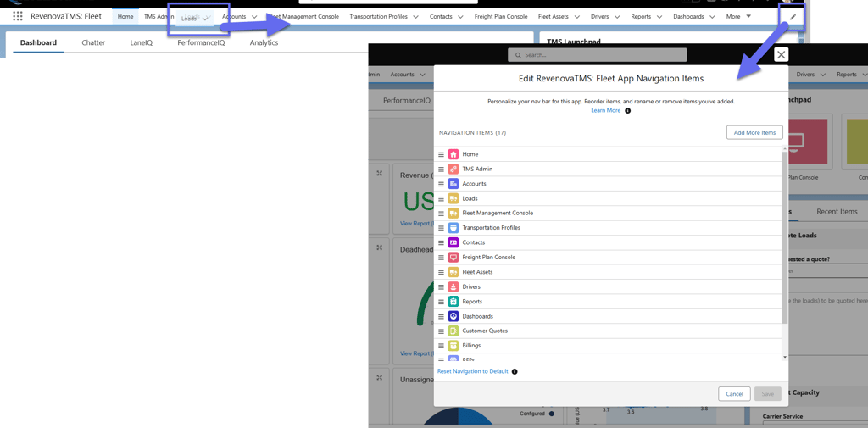Expand the Revenue widget fullscreen icon

(379, 173)
